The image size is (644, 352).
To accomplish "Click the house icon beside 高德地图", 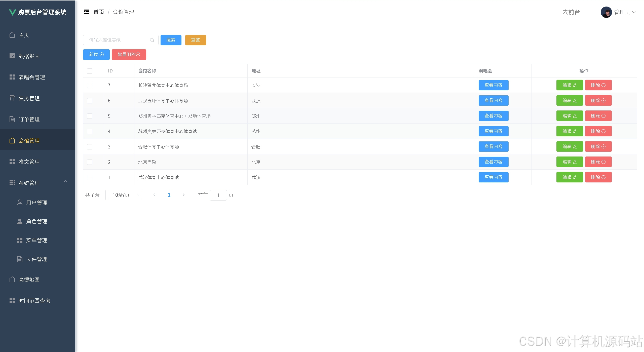I will (12, 279).
